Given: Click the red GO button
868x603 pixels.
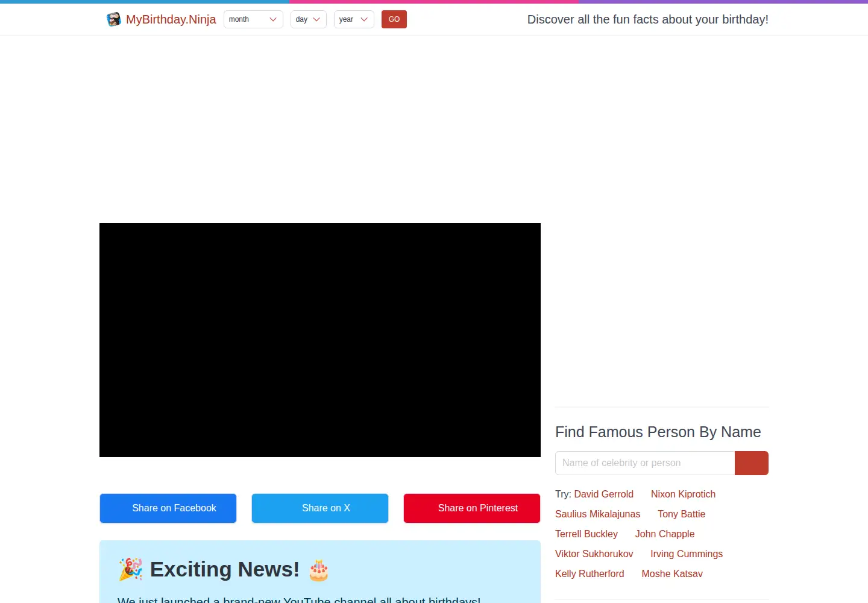Looking at the screenshot, I should (x=394, y=19).
